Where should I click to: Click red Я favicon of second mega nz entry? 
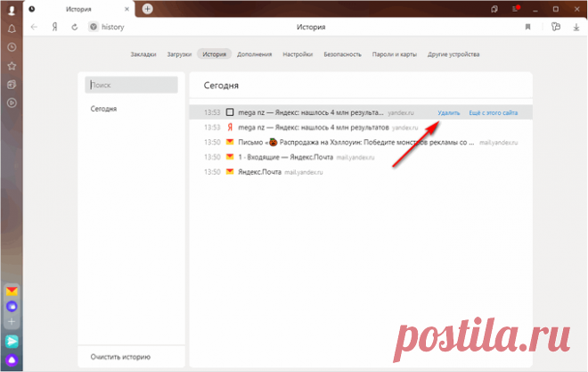click(x=230, y=128)
